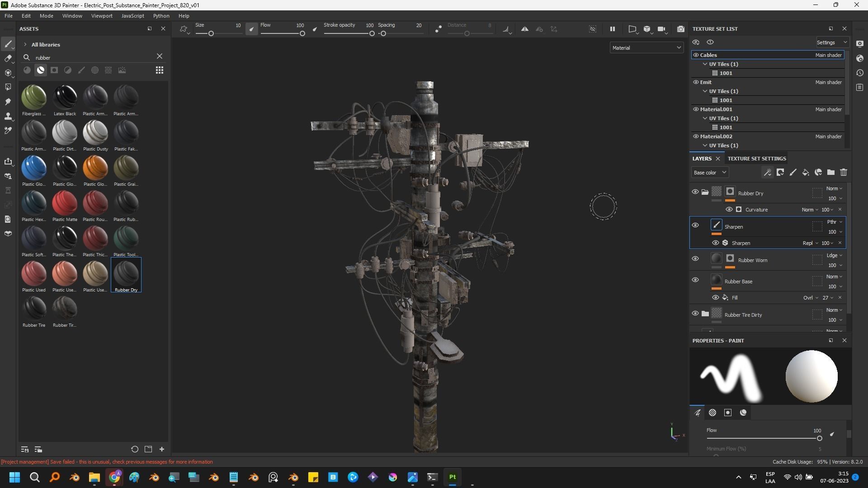Delete selected layer with trash icon
868x488 pixels.
[843, 172]
